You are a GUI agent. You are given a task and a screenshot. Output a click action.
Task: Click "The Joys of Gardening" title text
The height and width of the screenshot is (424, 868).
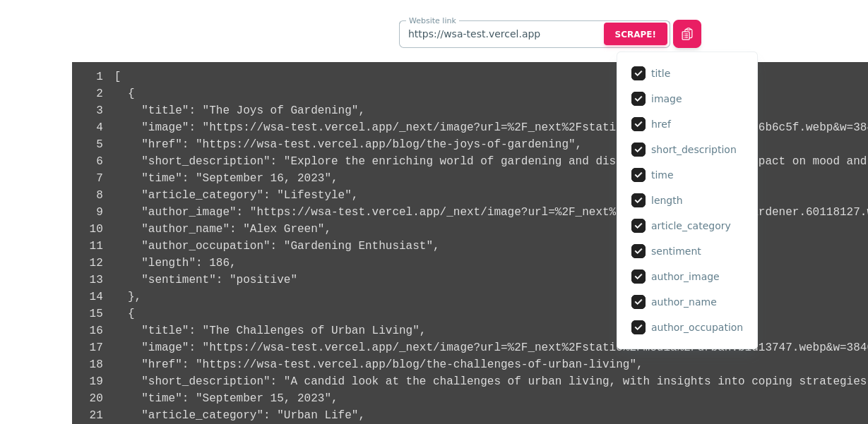[283, 110]
